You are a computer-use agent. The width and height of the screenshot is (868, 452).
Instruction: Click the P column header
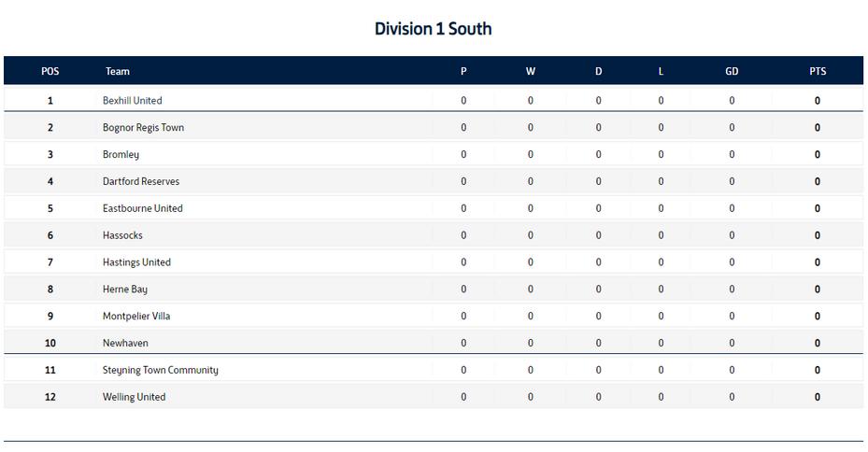pyautogui.click(x=463, y=71)
